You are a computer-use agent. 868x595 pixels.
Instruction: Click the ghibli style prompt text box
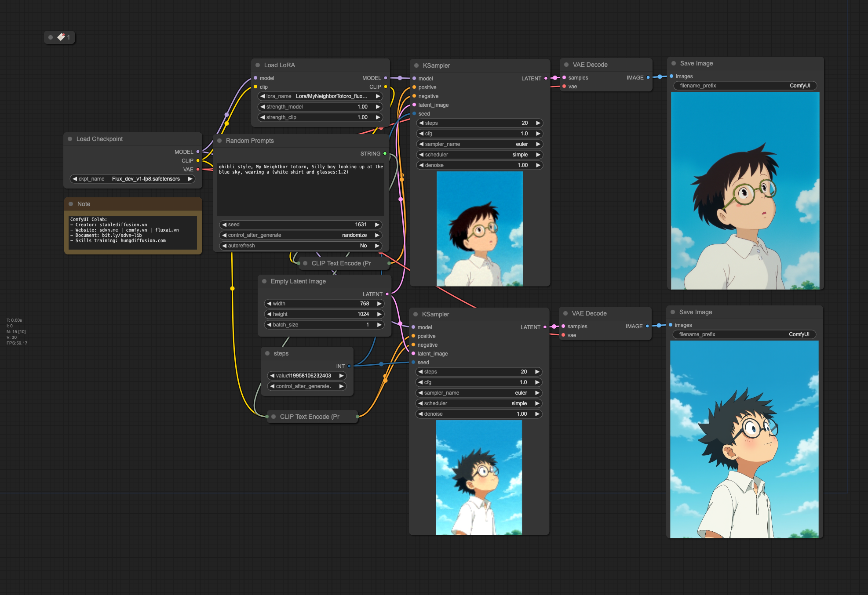pos(301,189)
